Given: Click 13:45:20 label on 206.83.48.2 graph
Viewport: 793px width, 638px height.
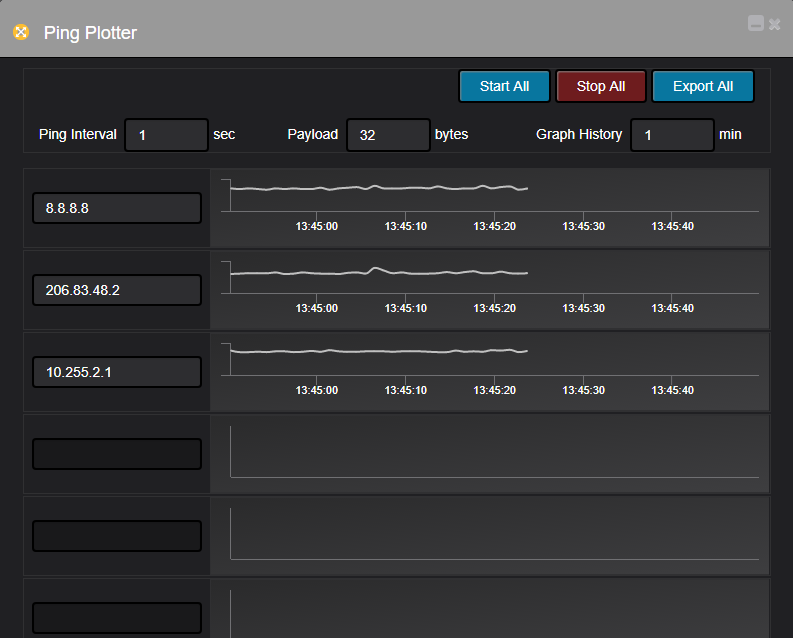Looking at the screenshot, I should [x=495, y=308].
